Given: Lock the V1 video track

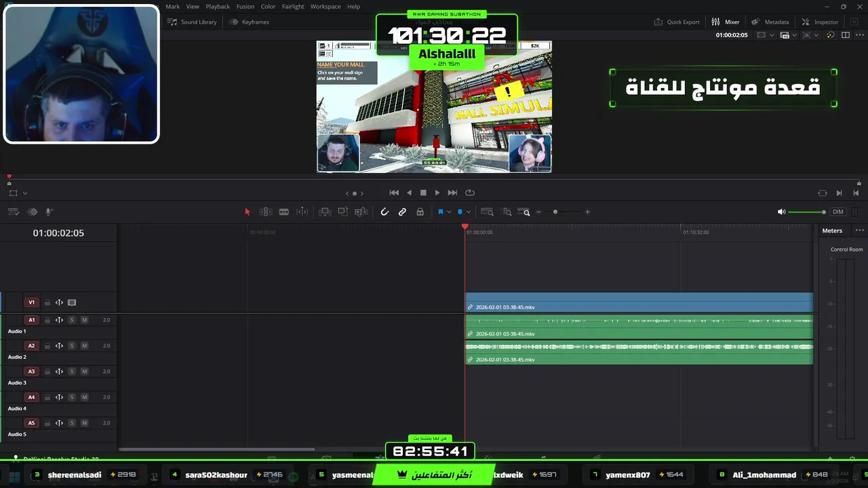Looking at the screenshot, I should click(47, 303).
